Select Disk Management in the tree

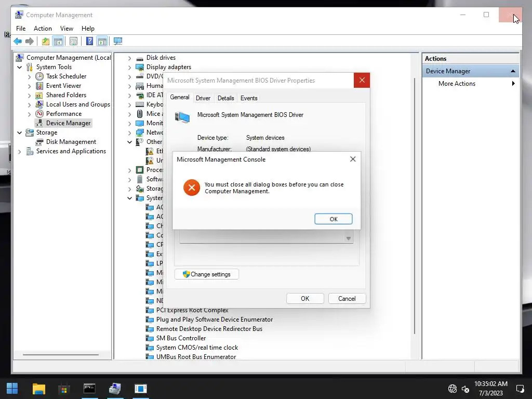pos(71,142)
